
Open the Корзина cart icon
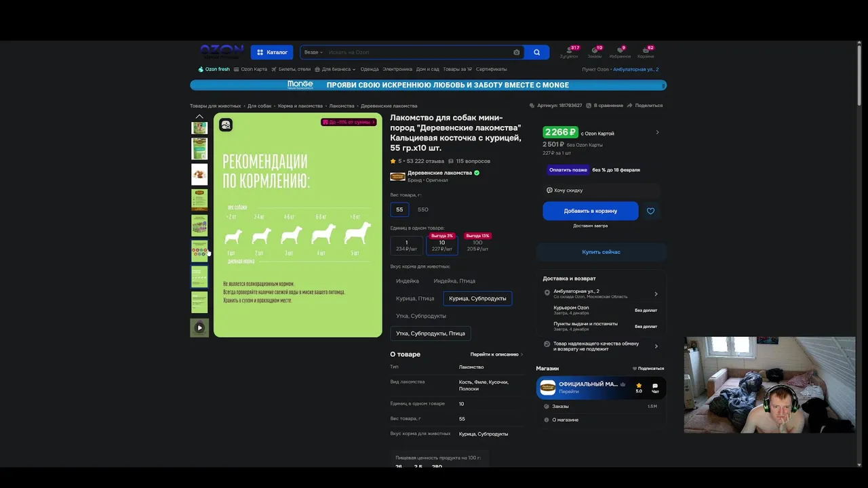(x=646, y=52)
